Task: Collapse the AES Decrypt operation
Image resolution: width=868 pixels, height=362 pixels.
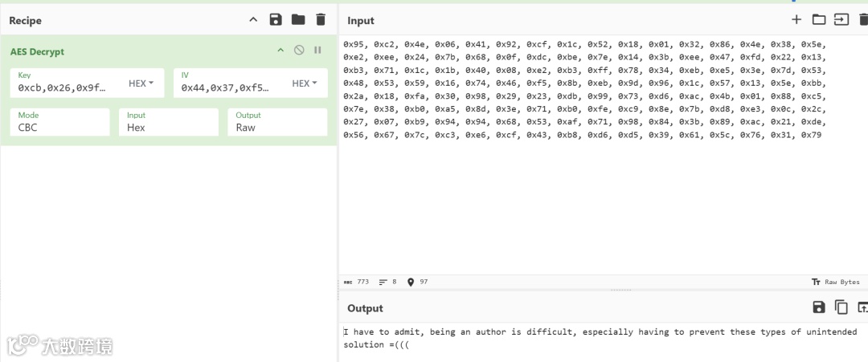Action: [280, 51]
